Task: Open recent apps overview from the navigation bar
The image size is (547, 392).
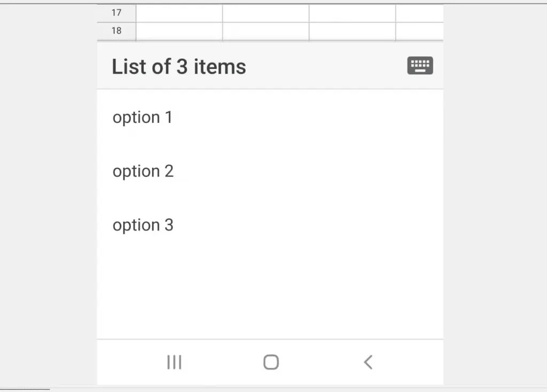Action: tap(174, 362)
